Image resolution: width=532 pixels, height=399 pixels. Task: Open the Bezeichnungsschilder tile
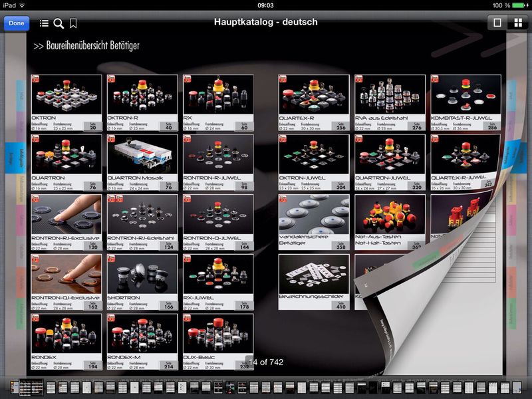tap(314, 282)
